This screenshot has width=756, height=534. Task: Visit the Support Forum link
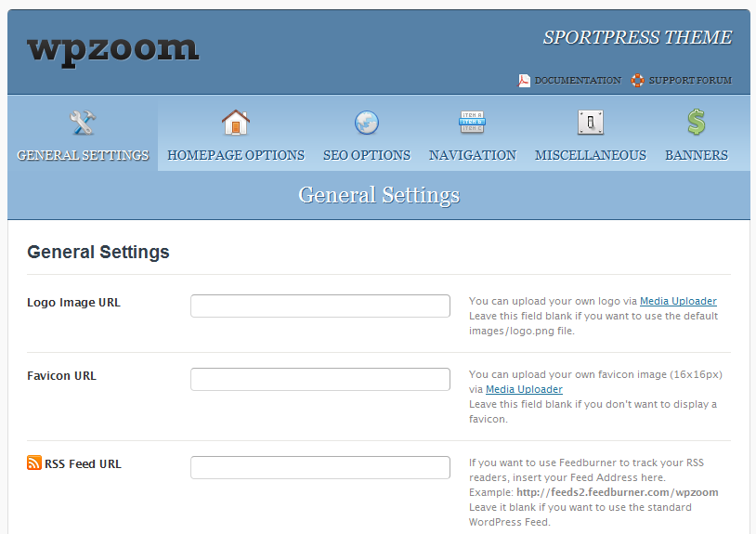point(690,81)
